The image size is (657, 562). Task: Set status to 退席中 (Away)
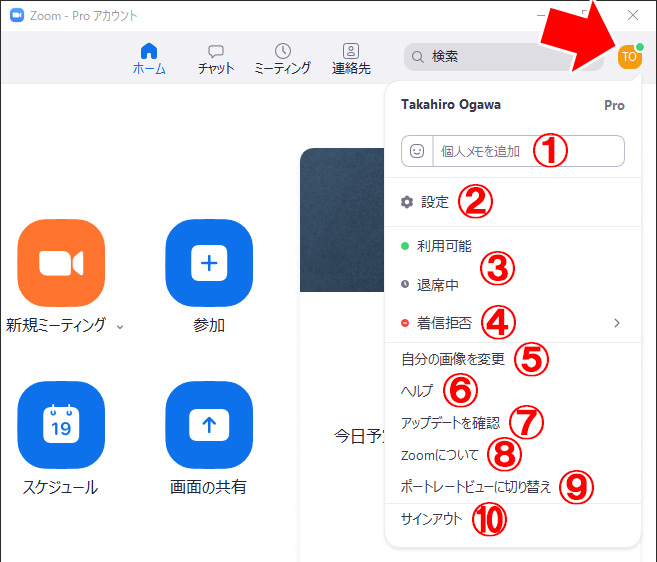click(437, 285)
